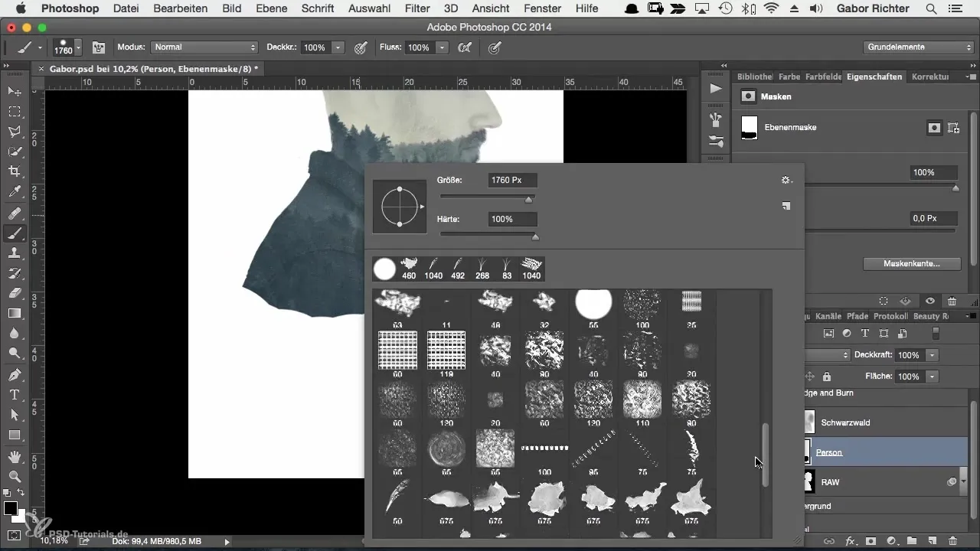The height and width of the screenshot is (551, 980).
Task: Expand RAW layer effects arrow
Action: [963, 482]
